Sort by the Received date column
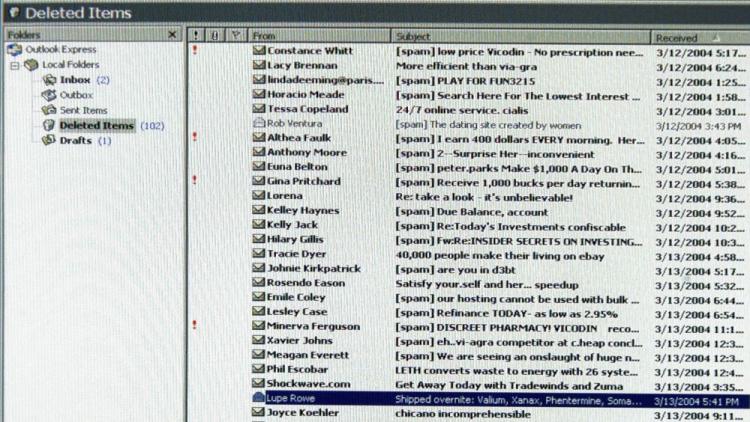Image resolution: width=750 pixels, height=422 pixels. (698, 36)
